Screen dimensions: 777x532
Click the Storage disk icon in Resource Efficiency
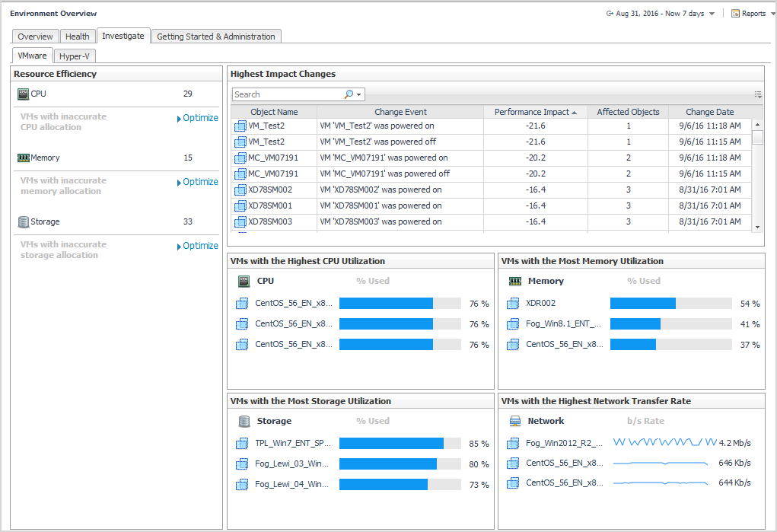(23, 221)
